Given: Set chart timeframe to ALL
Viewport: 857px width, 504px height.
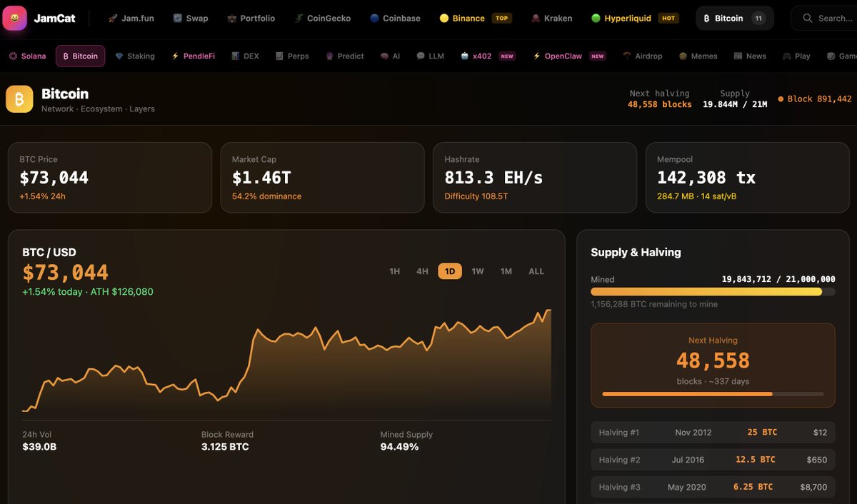Looking at the screenshot, I should [536, 271].
